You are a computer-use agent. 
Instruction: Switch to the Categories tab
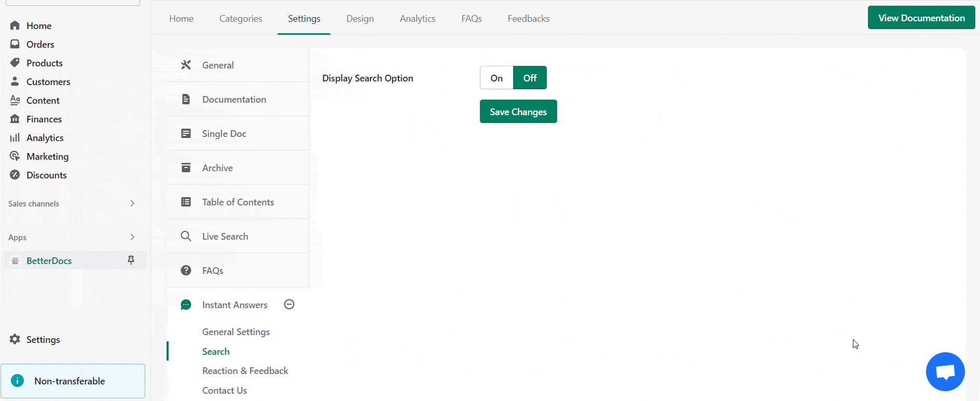click(241, 19)
